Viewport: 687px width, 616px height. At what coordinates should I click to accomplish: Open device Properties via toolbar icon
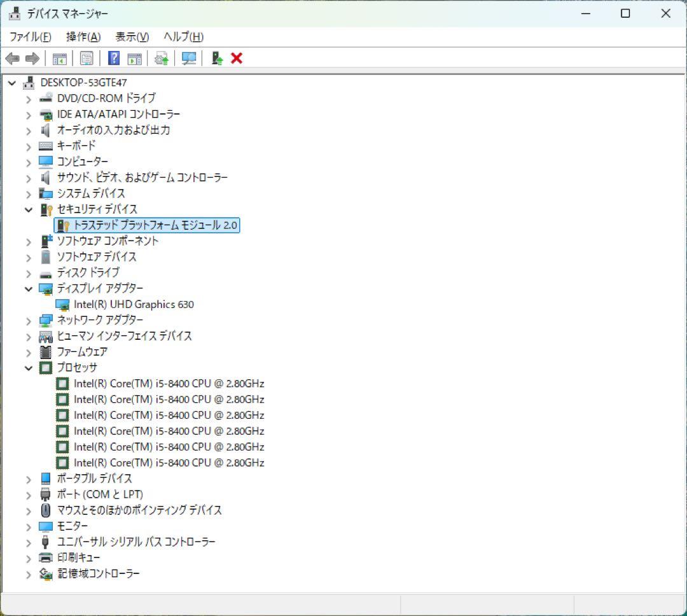pos(87,58)
